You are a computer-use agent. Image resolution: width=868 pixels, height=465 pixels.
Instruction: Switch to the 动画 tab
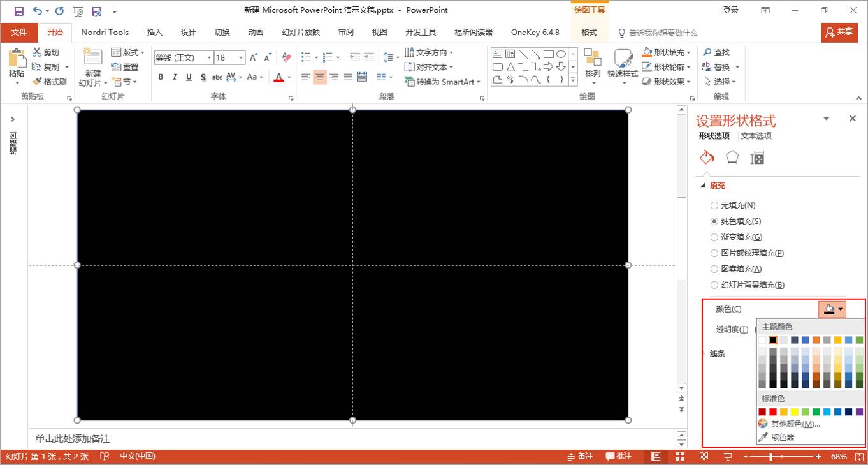coord(256,33)
